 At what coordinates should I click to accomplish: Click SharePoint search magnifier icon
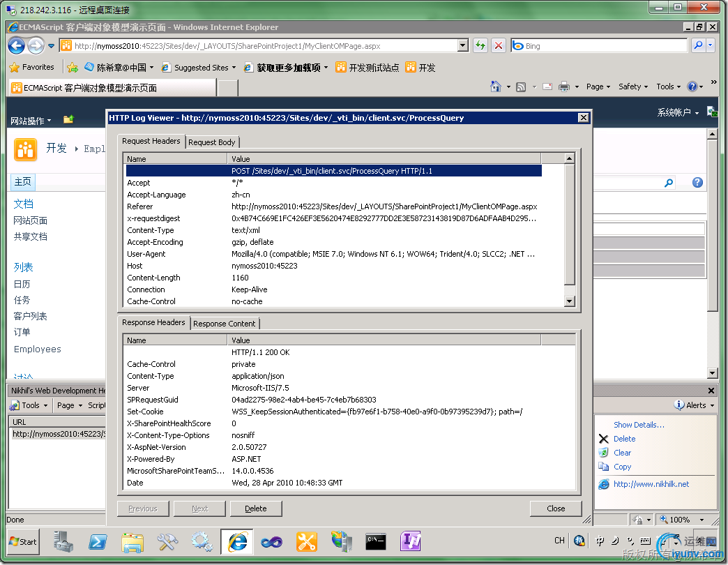[x=669, y=183]
